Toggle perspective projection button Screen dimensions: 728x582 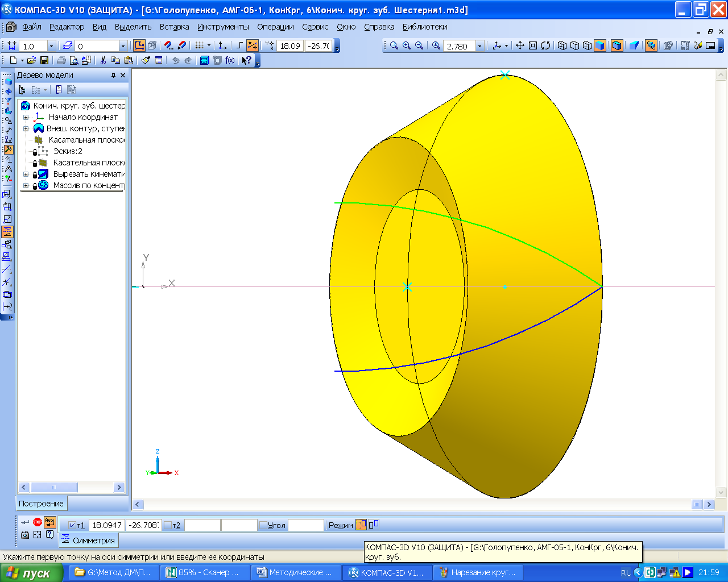point(634,46)
